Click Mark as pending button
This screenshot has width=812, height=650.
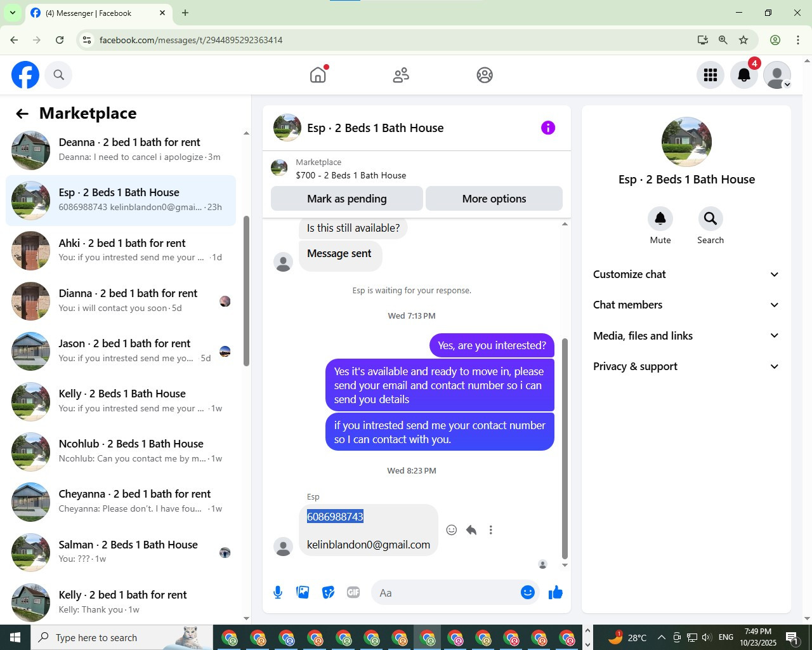point(347,199)
